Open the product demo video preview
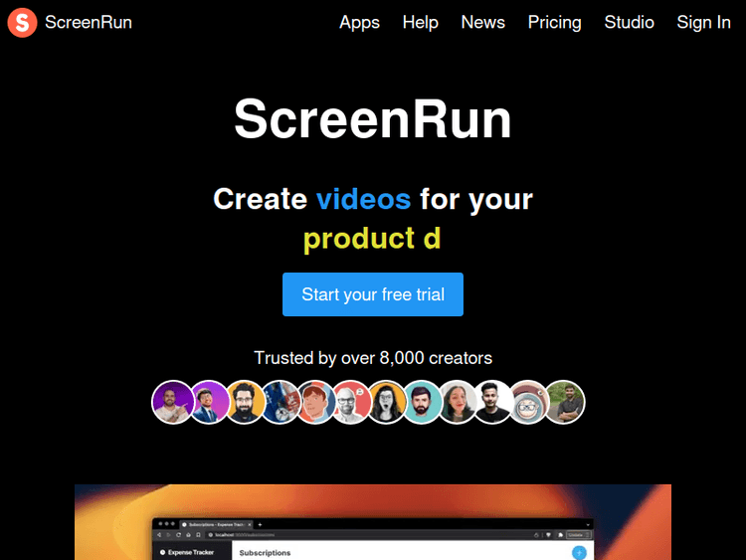The height and width of the screenshot is (560, 746). (373, 522)
